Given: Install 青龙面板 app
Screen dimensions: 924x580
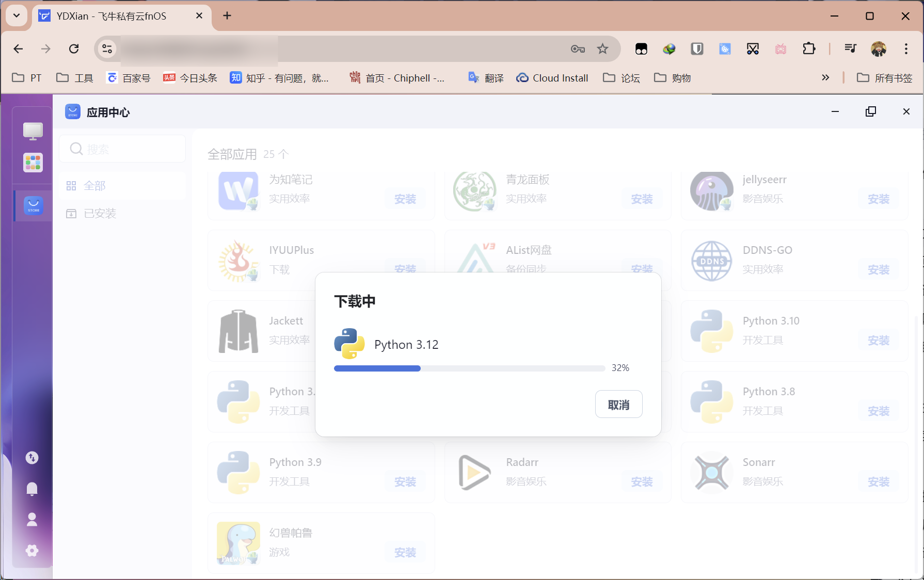Looking at the screenshot, I should (642, 199).
